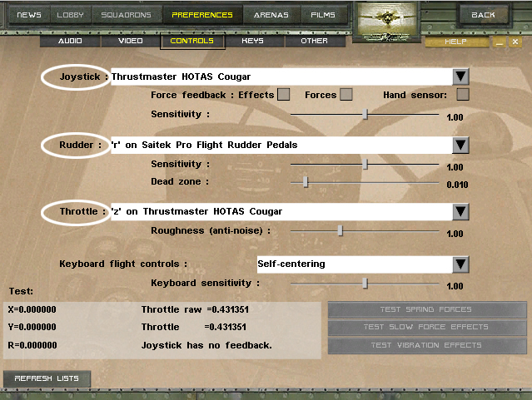Adjust the Rudder Dead zone slider handle

tap(306, 182)
